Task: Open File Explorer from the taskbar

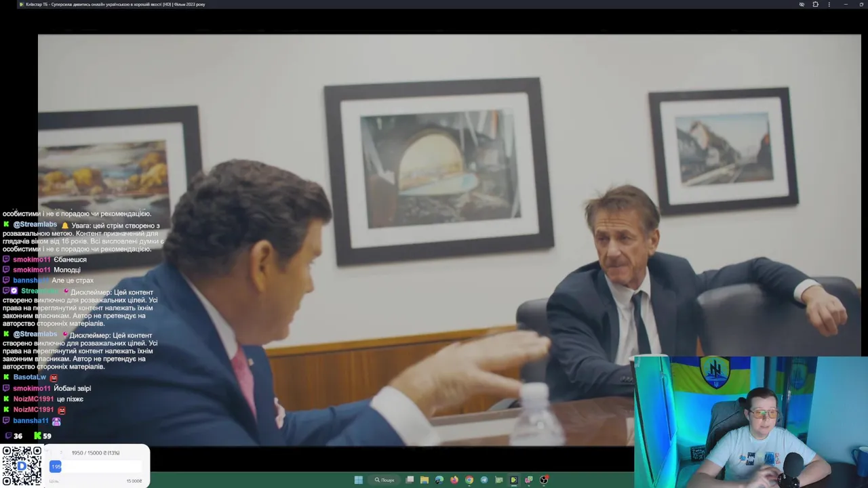Action: tap(425, 480)
